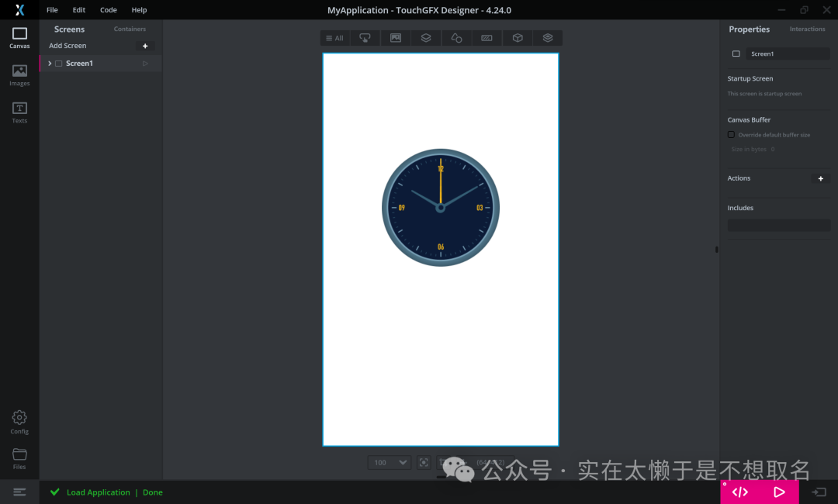Select the analog clock widget on canvas
The width and height of the screenshot is (838, 504).
[441, 208]
